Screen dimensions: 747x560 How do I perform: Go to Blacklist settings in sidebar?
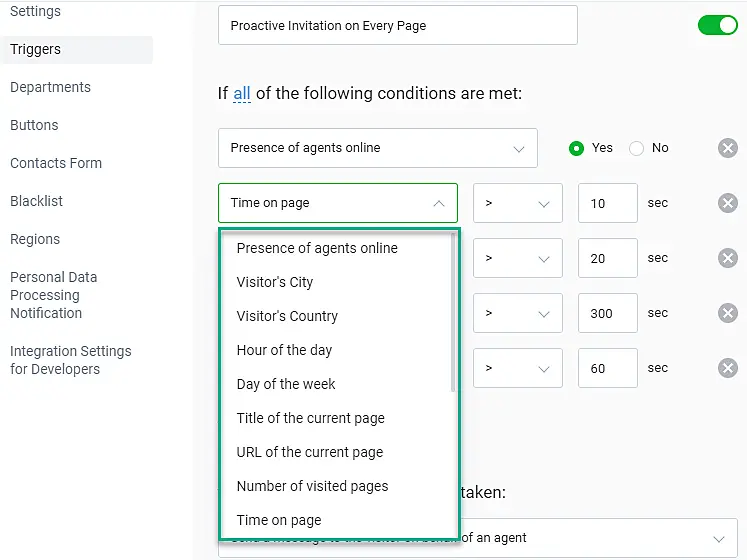tap(36, 201)
